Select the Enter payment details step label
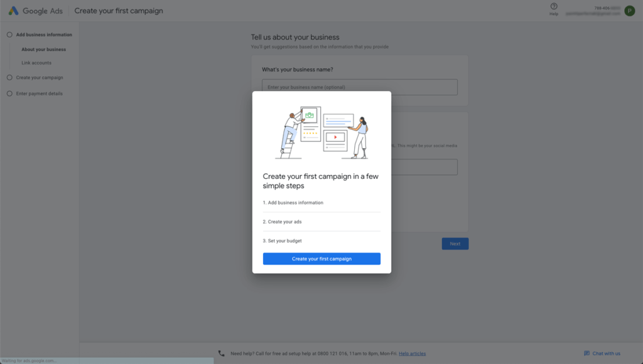643x364 pixels. point(39,94)
